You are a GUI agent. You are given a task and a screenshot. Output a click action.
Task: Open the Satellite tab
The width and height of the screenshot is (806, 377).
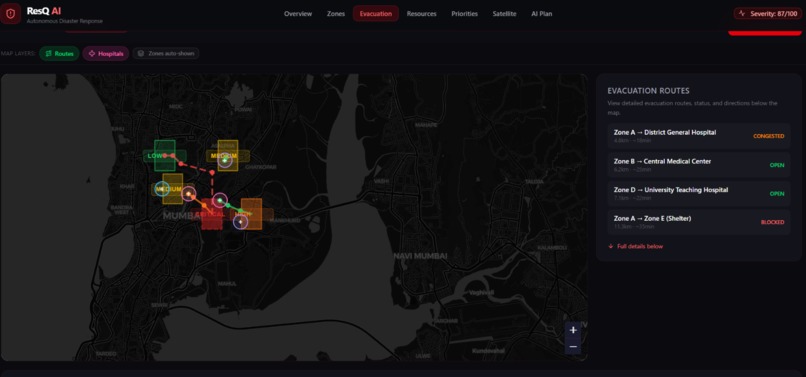pyautogui.click(x=504, y=14)
